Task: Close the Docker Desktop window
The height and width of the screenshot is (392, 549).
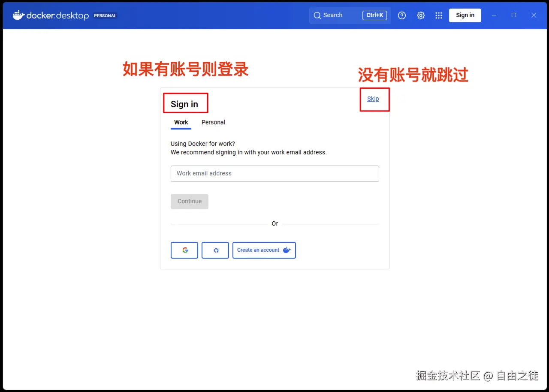Action: pyautogui.click(x=534, y=15)
